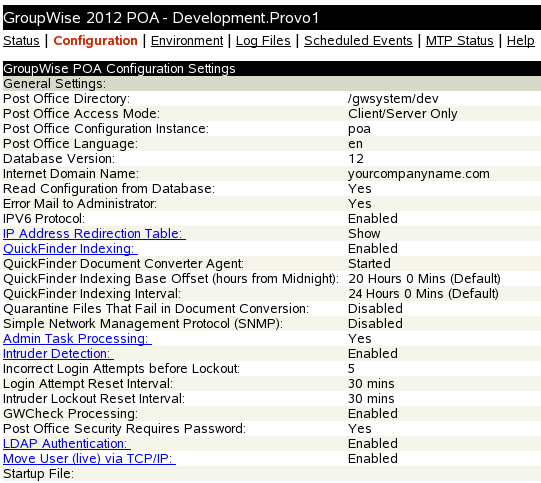Click Internet Domain Name label
Viewport: 541px width, 483px height.
pos(71,174)
